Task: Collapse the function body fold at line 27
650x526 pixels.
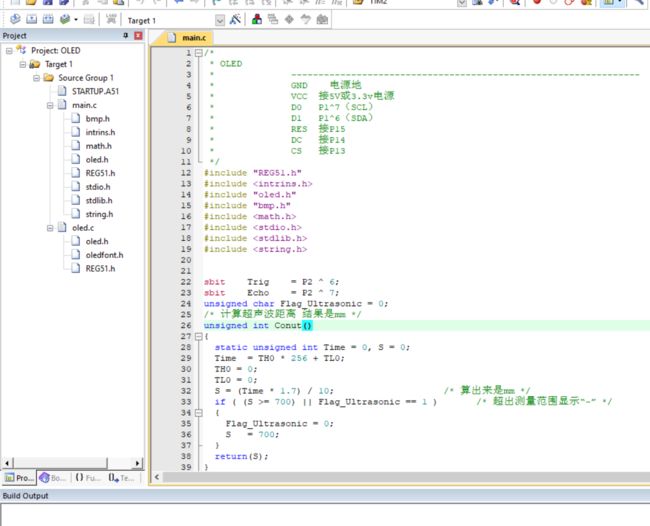Action: [x=199, y=337]
